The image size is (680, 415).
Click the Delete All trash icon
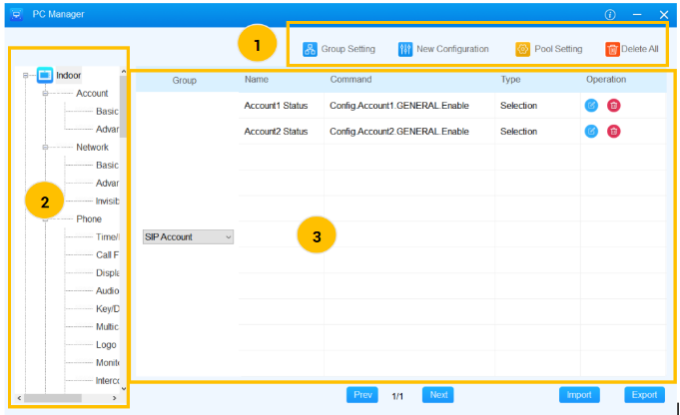tap(612, 49)
